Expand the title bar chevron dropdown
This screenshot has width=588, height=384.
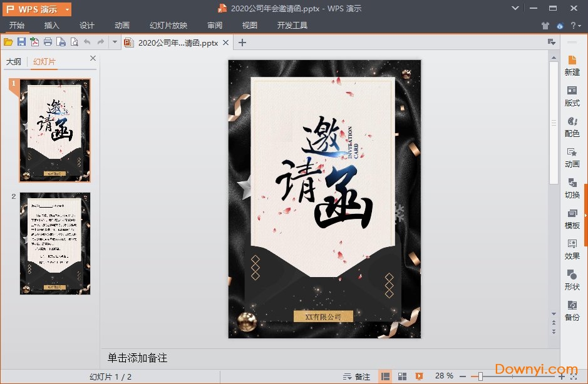tap(514, 9)
